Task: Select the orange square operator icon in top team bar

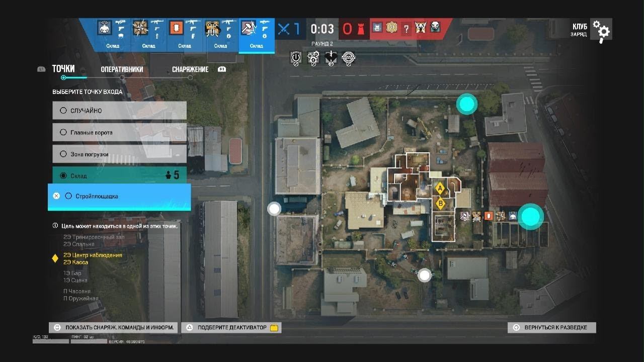Action: (176, 28)
